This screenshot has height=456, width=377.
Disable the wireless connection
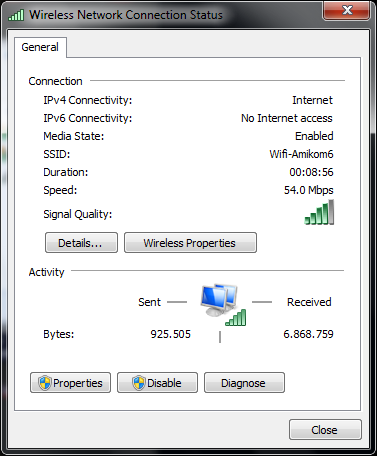coord(157,383)
